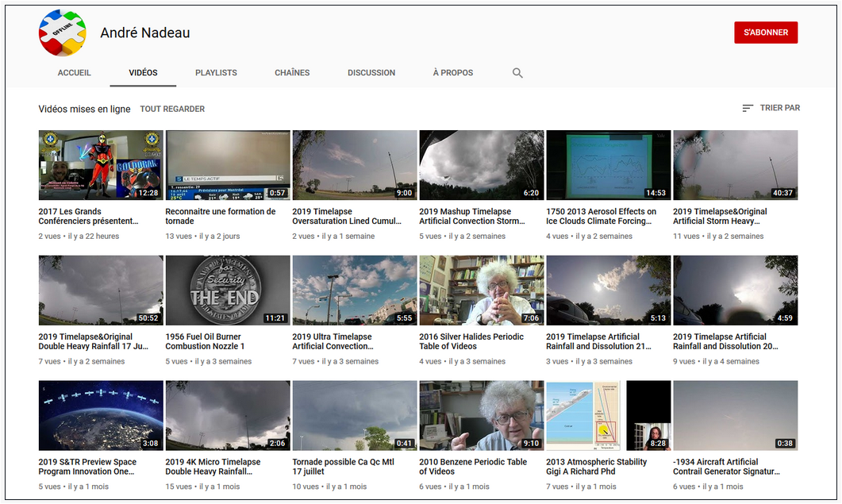Click the Vidéos mises en ligne heading
Screen dimensions: 842x504
point(84,109)
